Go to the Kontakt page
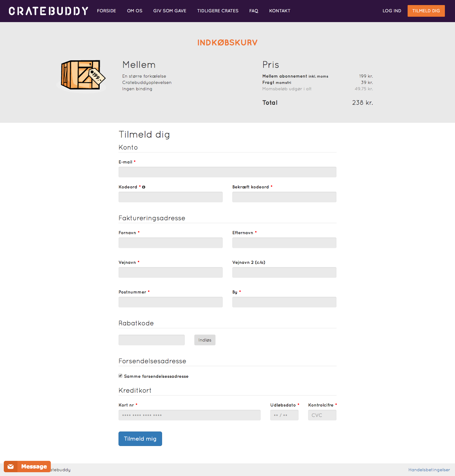 click(280, 11)
